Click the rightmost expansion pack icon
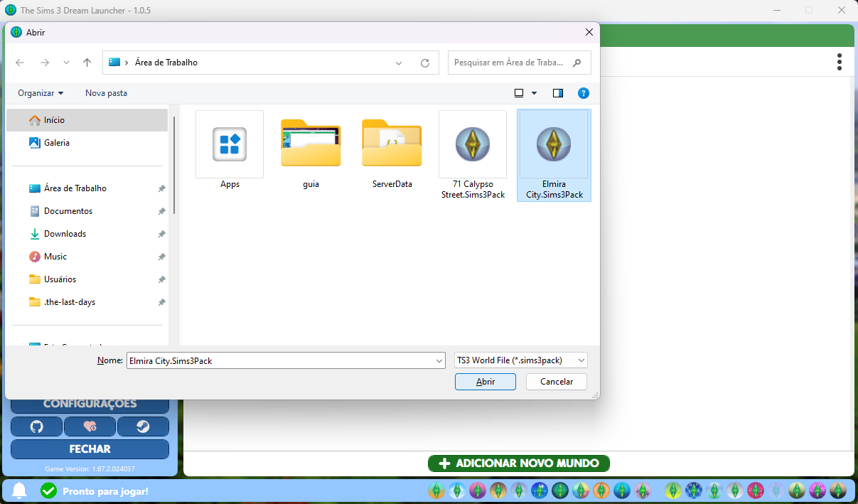 (x=837, y=490)
